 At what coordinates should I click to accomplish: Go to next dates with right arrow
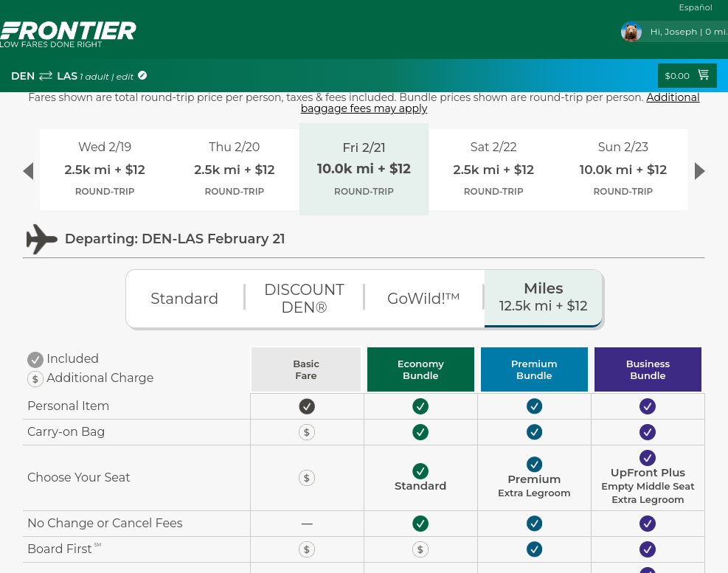(x=700, y=171)
